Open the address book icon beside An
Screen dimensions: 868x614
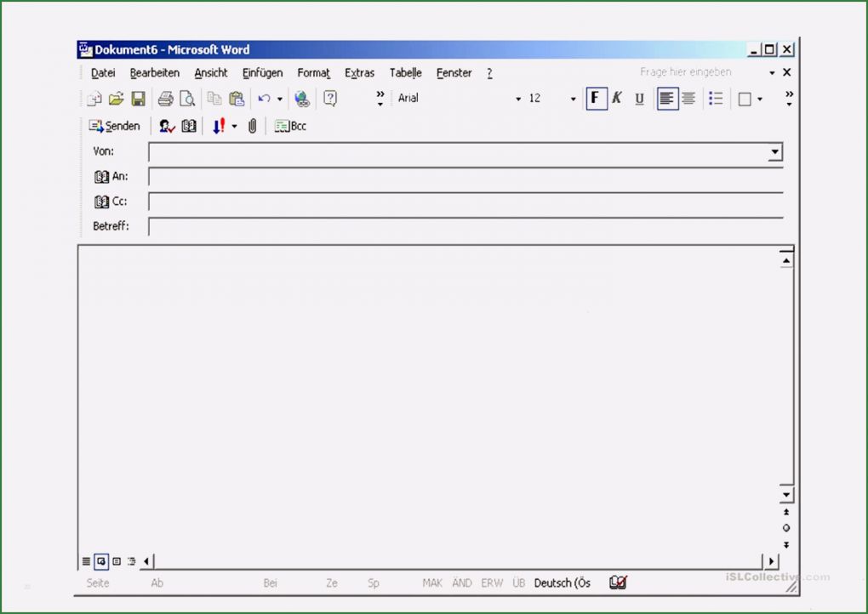coord(101,177)
